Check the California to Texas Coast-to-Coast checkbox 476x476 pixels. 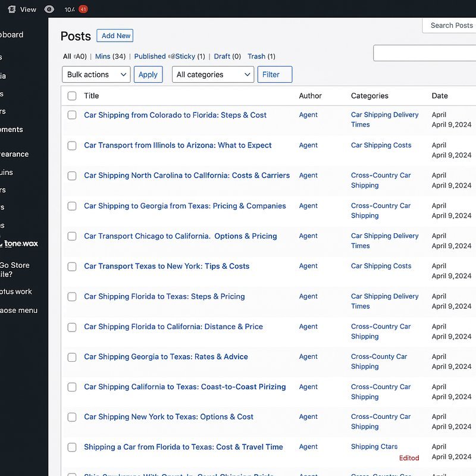[72, 387]
